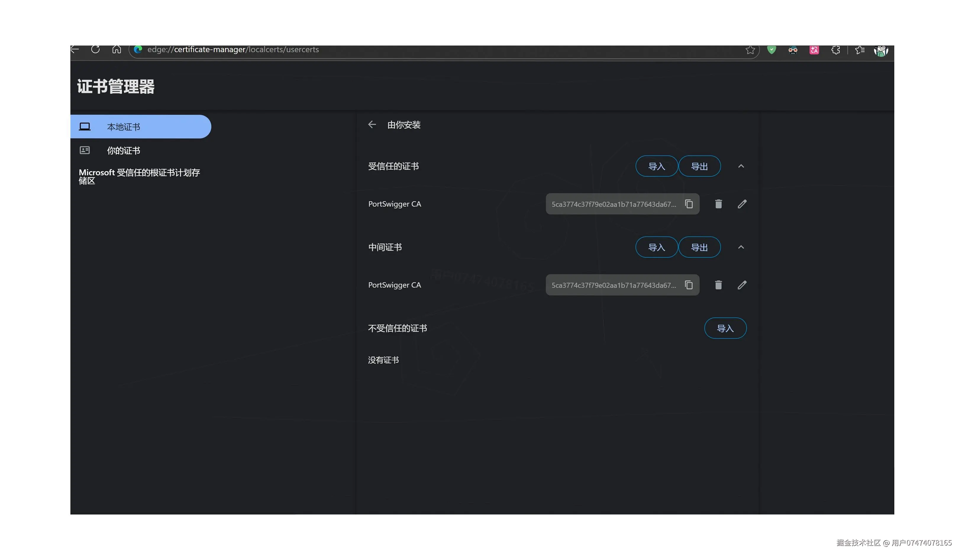Click the 不受信任的证书 section label
The height and width of the screenshot is (560, 965).
click(398, 328)
